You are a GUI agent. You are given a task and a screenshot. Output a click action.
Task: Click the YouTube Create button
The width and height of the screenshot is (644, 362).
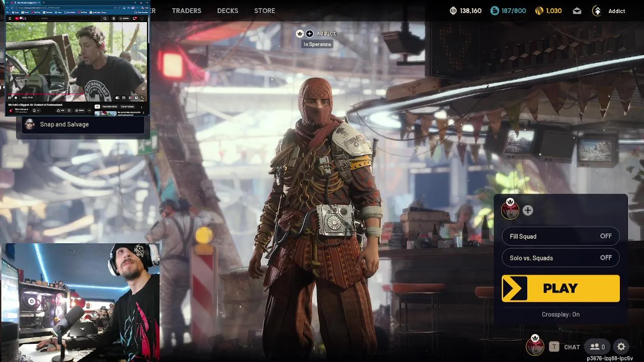[124, 19]
